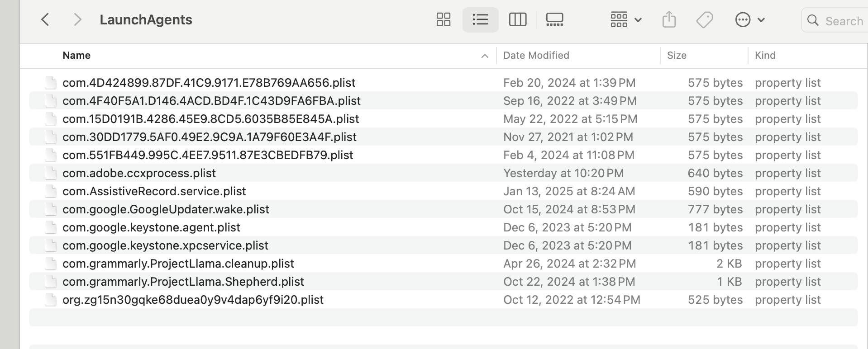
Task: Click file icon of org.zg15n30gqke68duea0y9v4dap6yf9i20.plist
Action: [51, 300]
